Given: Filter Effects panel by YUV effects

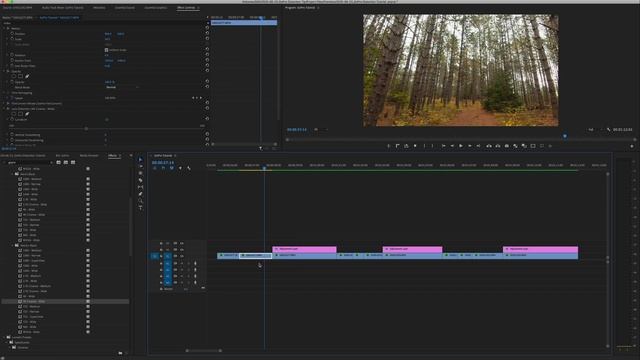Looking at the screenshot, I should (x=73, y=162).
